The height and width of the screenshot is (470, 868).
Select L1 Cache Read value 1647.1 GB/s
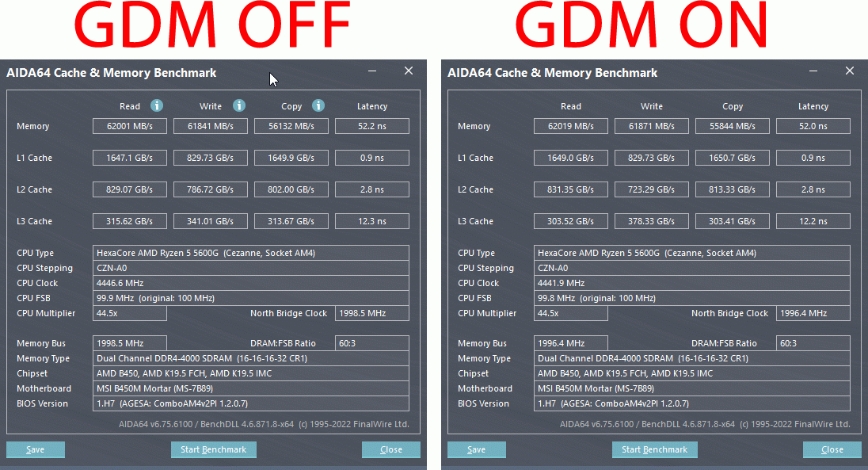[x=130, y=158]
